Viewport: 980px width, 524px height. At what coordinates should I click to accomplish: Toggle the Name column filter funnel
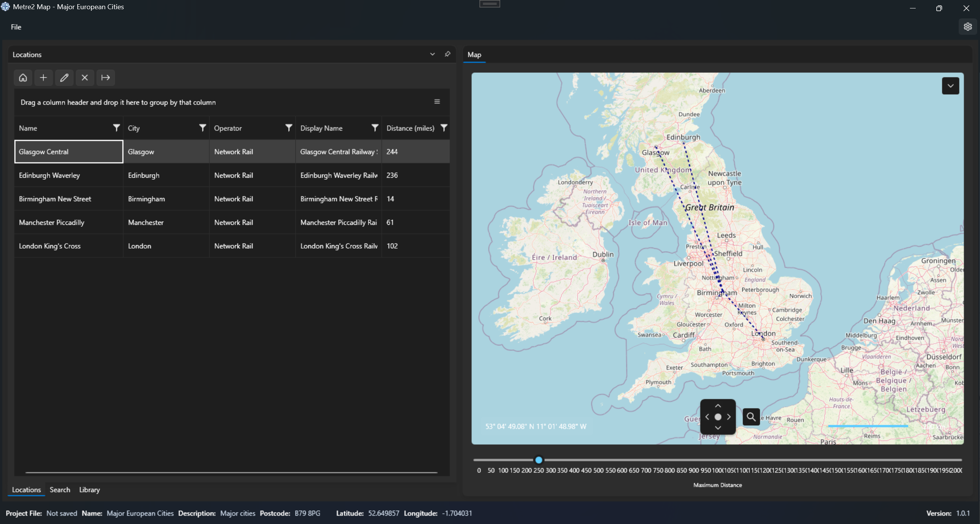point(116,128)
